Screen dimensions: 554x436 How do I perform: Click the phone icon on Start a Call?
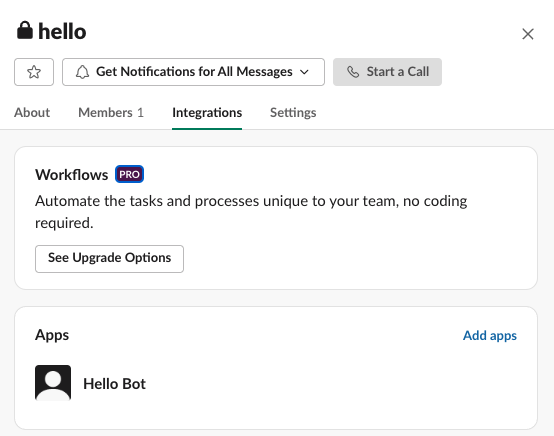[353, 72]
